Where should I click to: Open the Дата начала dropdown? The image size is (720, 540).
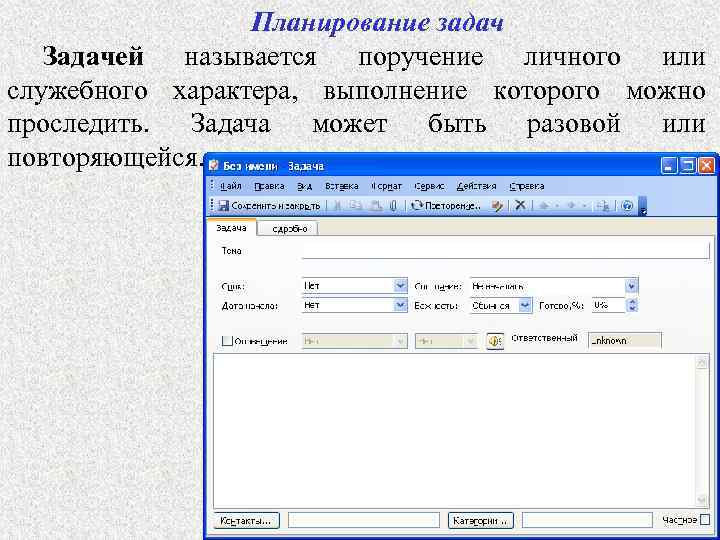point(401,305)
